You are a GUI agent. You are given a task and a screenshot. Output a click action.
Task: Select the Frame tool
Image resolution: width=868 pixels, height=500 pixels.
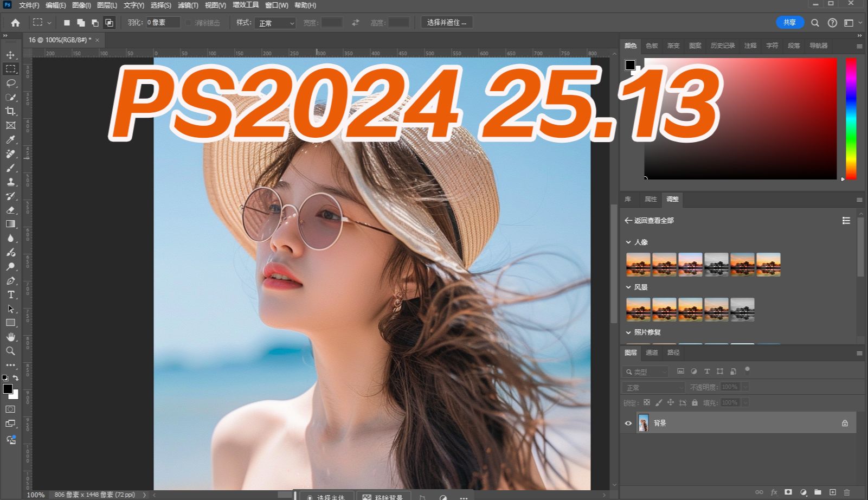pos(10,125)
